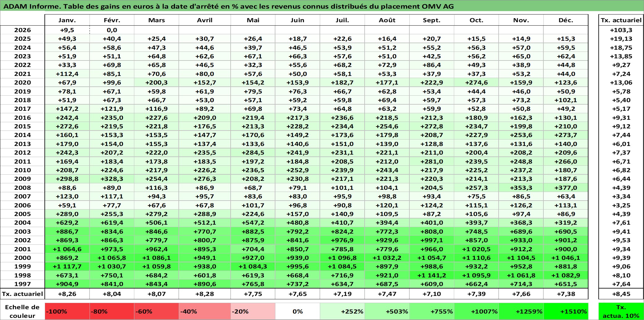Click the +755% green scale swatch

[x=432, y=311]
